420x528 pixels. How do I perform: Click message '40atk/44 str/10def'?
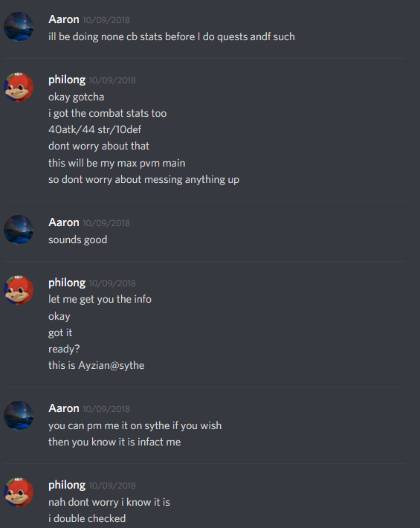coord(95,129)
